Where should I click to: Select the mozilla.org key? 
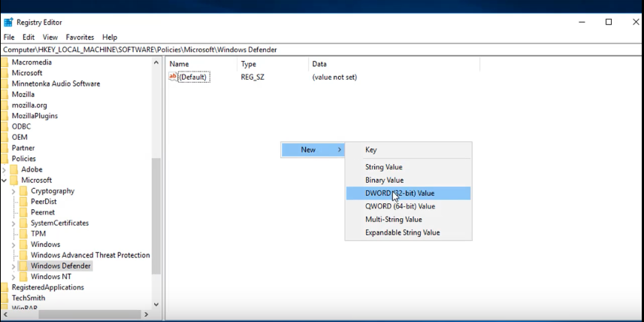pos(29,105)
